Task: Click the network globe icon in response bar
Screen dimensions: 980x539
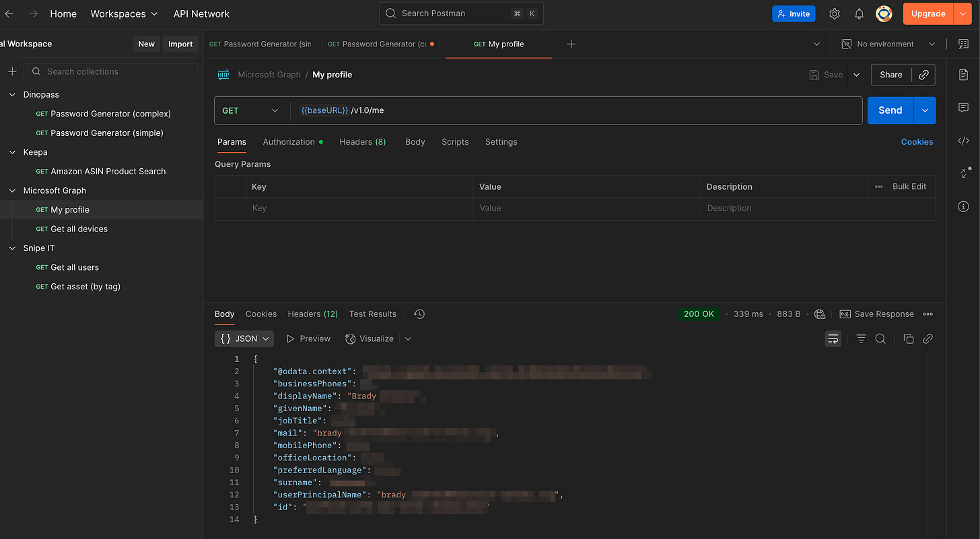Action: click(820, 314)
